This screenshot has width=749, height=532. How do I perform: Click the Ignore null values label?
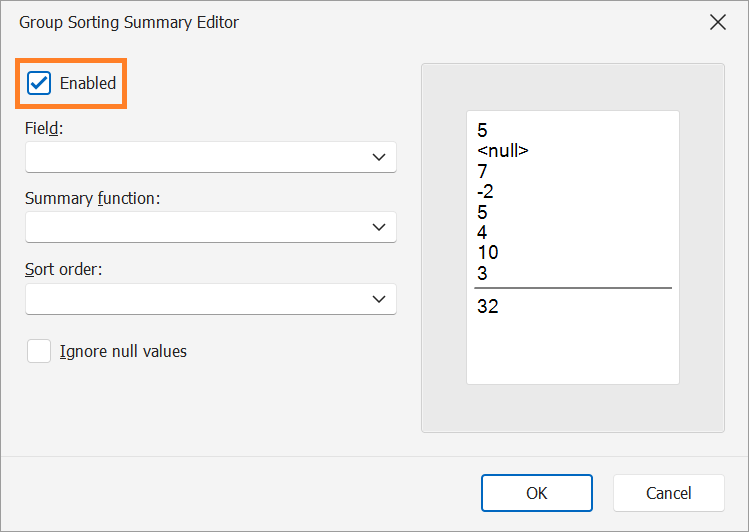[x=123, y=351]
